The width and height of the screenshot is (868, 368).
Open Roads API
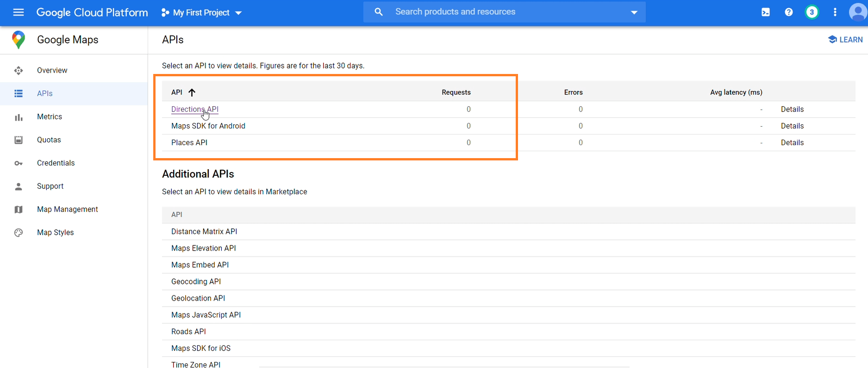coord(188,331)
